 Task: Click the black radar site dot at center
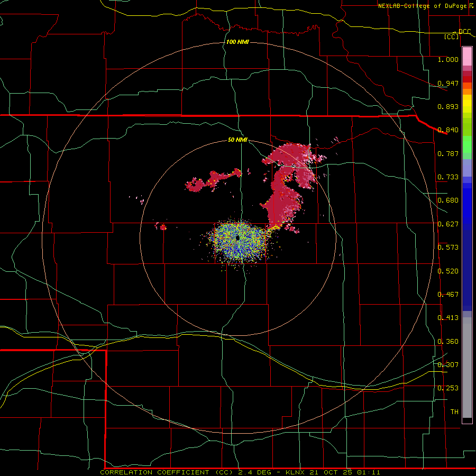pyautogui.click(x=237, y=239)
